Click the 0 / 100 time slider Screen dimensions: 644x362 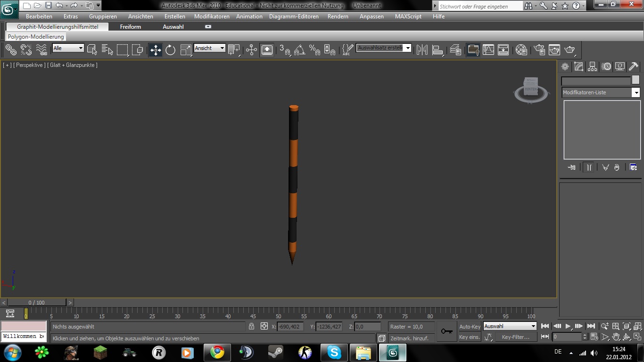pyautogui.click(x=37, y=303)
